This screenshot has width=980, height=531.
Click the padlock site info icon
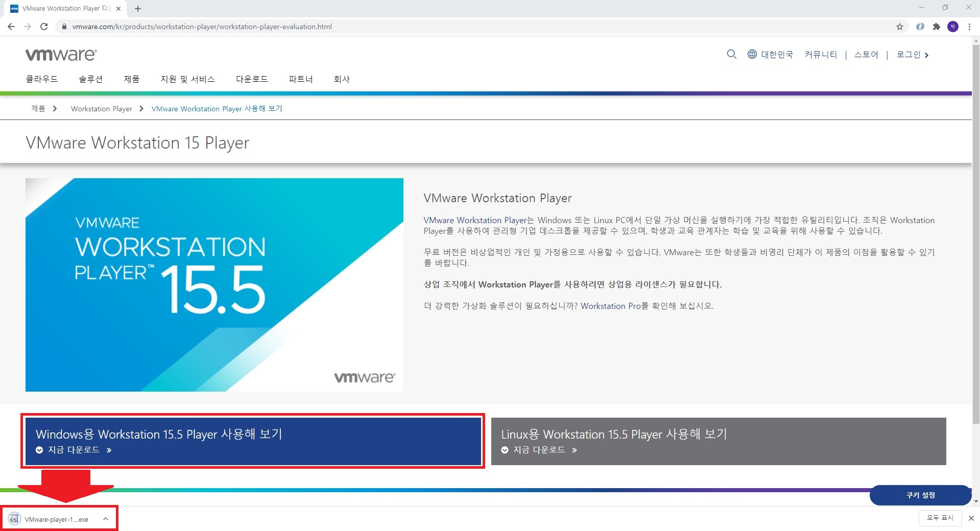pos(64,27)
